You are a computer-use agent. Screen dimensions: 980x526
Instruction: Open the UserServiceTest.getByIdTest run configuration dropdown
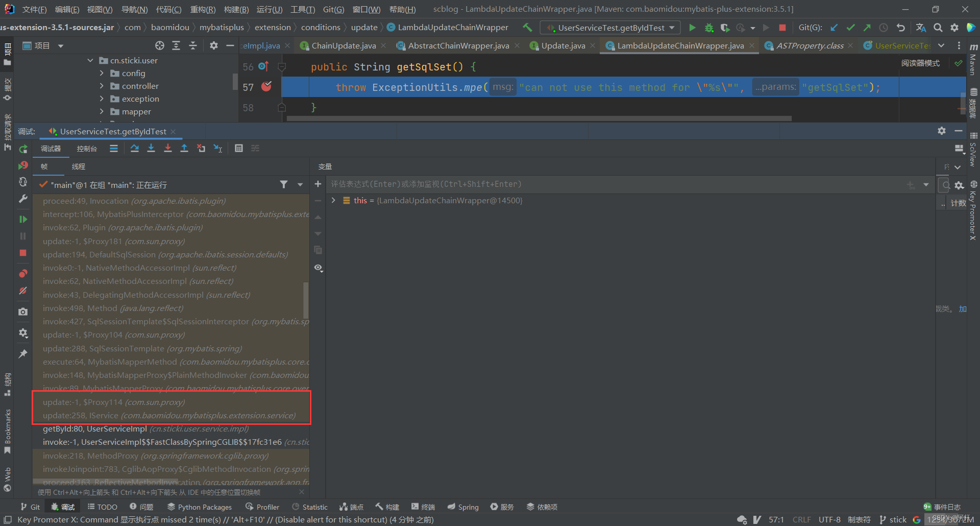click(x=611, y=28)
